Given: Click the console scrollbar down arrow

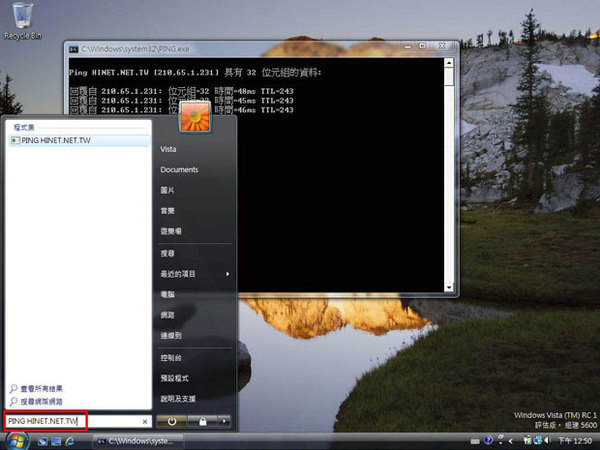Looking at the screenshot, I should tap(449, 287).
